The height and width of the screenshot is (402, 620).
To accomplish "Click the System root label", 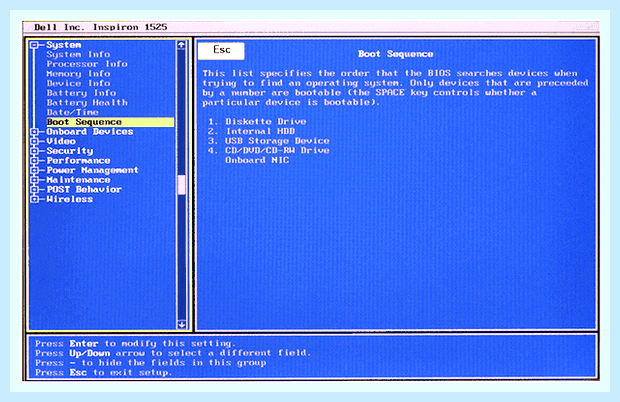I will (64, 45).
